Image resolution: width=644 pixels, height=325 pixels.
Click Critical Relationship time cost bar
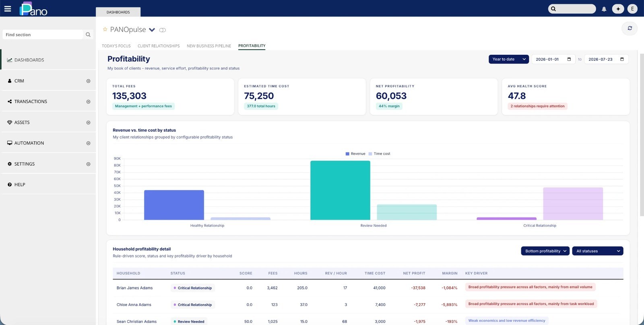pos(573,204)
